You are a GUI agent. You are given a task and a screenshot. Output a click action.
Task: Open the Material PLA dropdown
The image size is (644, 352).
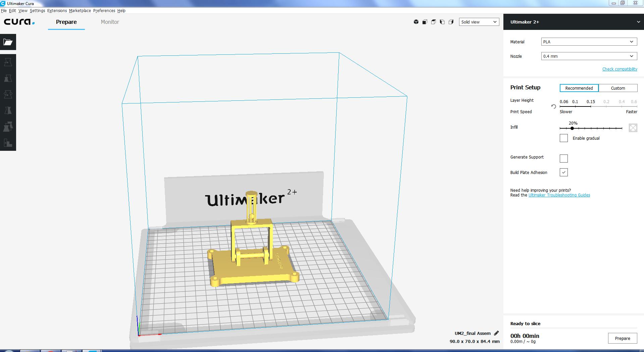[589, 42]
